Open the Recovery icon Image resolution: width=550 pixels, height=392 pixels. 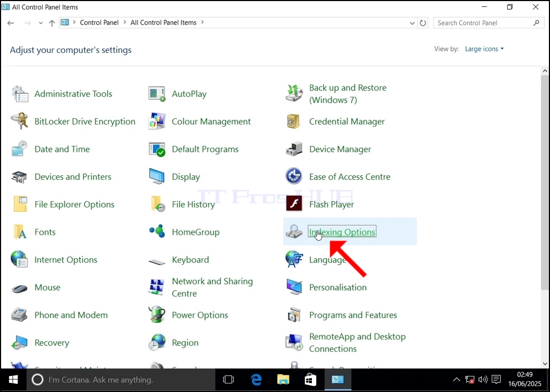20,343
